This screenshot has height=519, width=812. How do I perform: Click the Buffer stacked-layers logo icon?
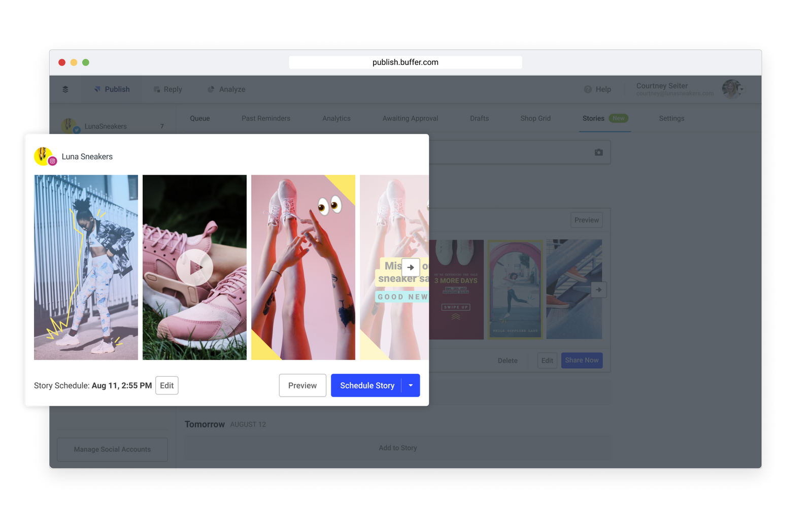(x=65, y=89)
